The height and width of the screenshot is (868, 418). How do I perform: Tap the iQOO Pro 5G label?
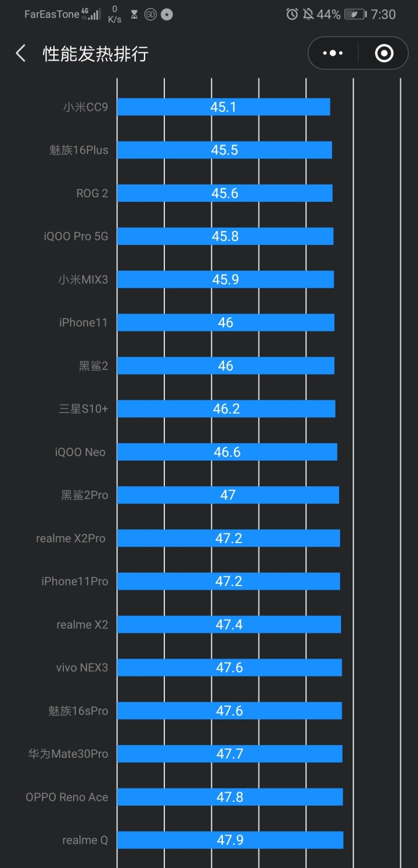pyautogui.click(x=75, y=236)
